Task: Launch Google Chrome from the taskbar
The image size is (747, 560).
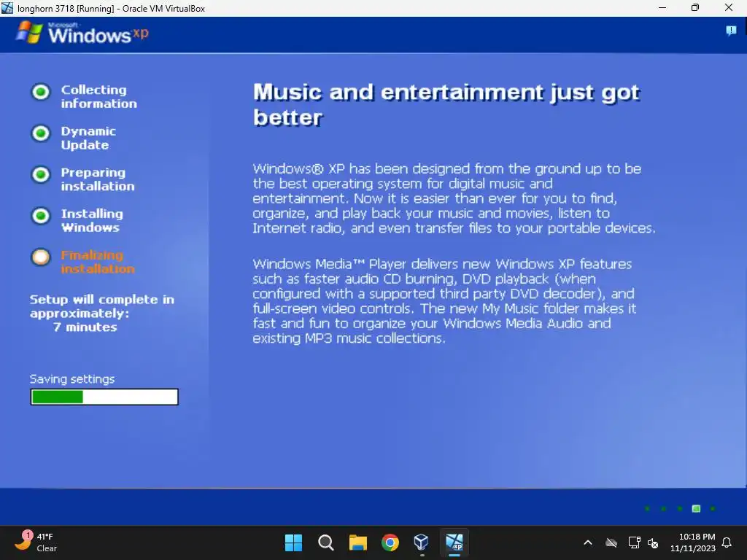Action: coord(390,542)
